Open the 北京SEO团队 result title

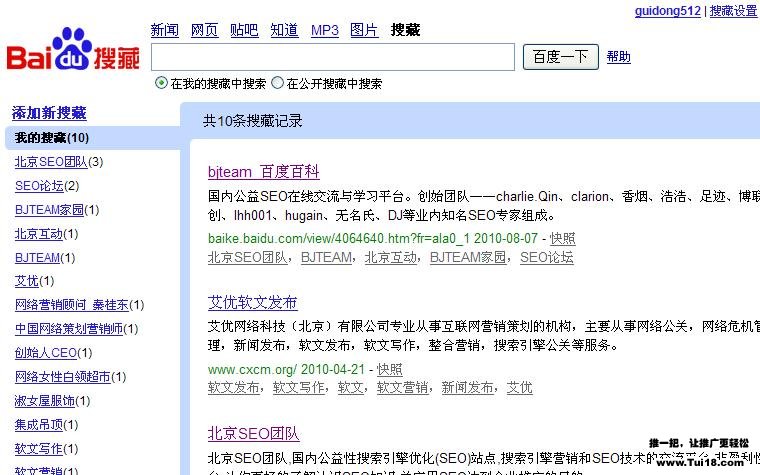[253, 433]
